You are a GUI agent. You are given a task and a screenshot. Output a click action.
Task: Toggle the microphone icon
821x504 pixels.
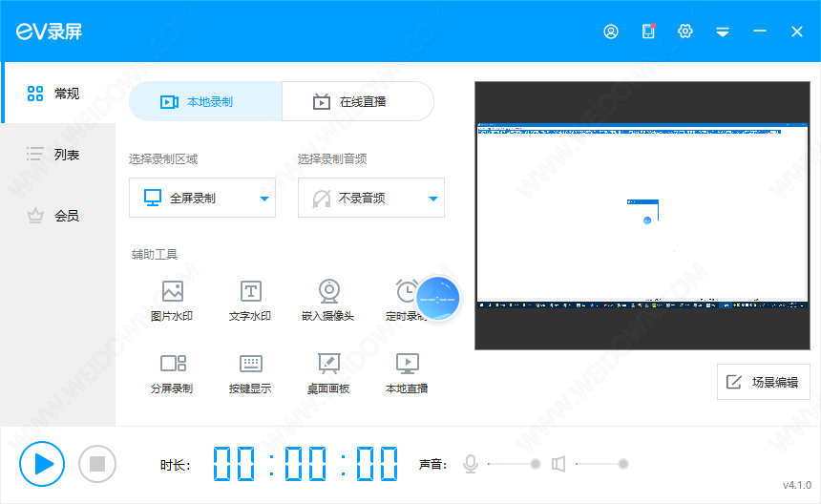point(471,464)
